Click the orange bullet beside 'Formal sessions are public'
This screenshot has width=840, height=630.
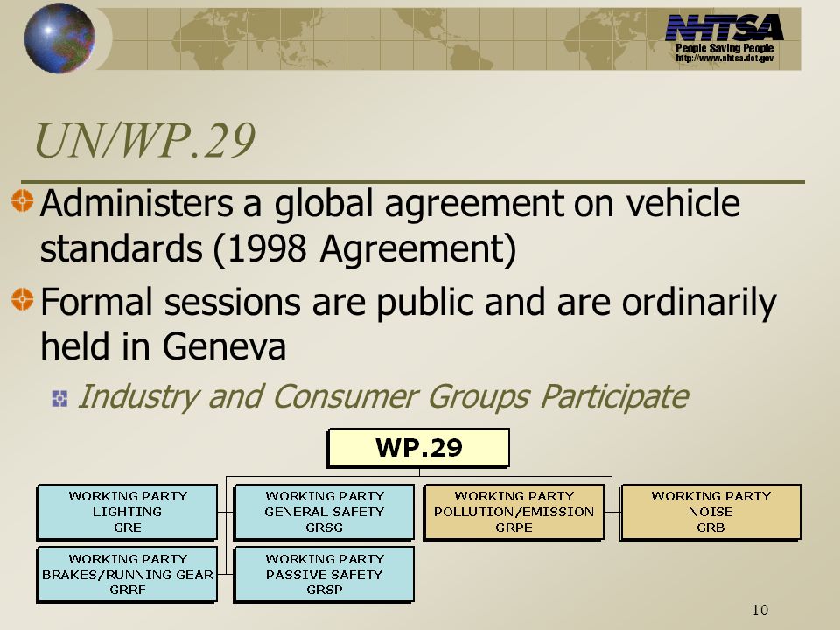click(23, 299)
